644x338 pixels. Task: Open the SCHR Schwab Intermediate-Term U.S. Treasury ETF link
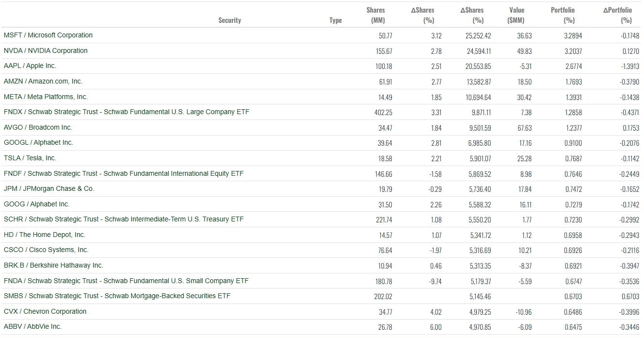pos(124,219)
